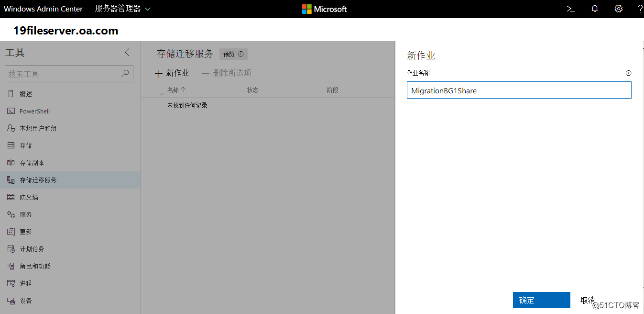Open help question mark icon
644x314 pixels.
pos(640,9)
